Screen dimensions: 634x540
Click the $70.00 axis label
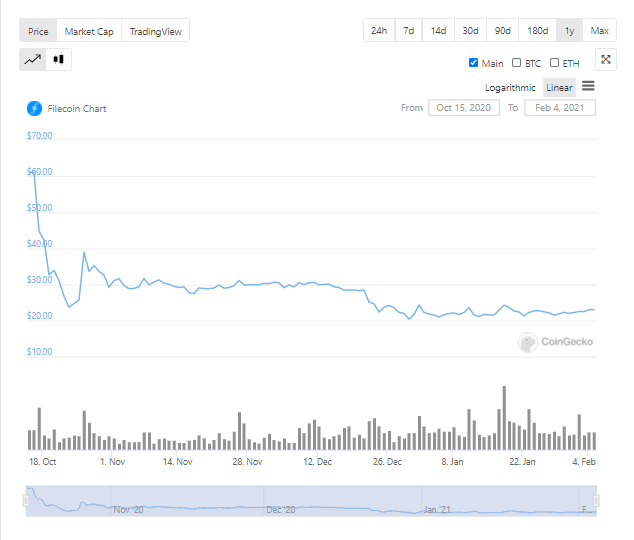pos(39,136)
